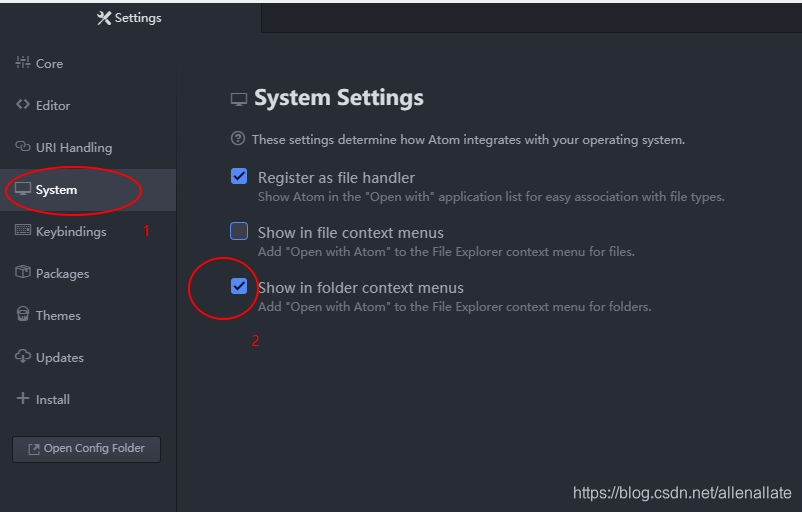Click the context menu for folders description
802x512 pixels.
454,307
